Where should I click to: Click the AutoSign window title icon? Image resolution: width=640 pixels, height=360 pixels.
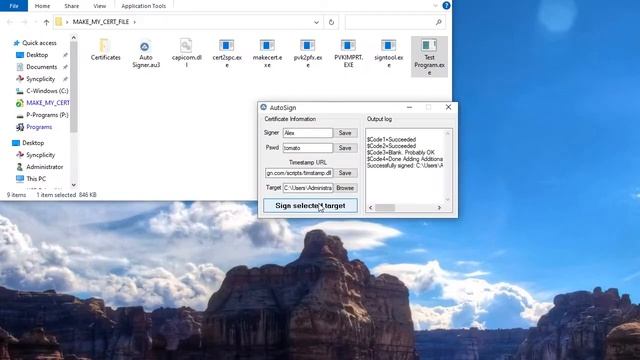pos(264,107)
